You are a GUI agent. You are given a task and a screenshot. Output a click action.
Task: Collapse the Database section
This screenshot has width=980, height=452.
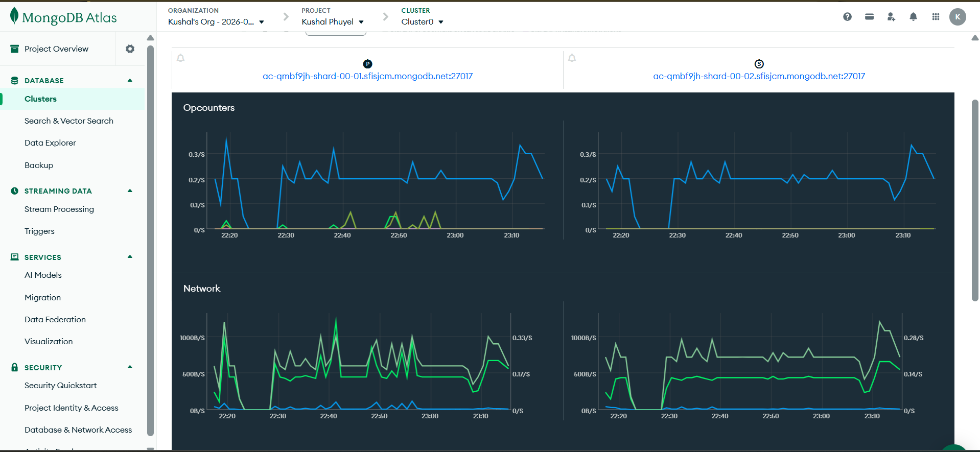130,80
